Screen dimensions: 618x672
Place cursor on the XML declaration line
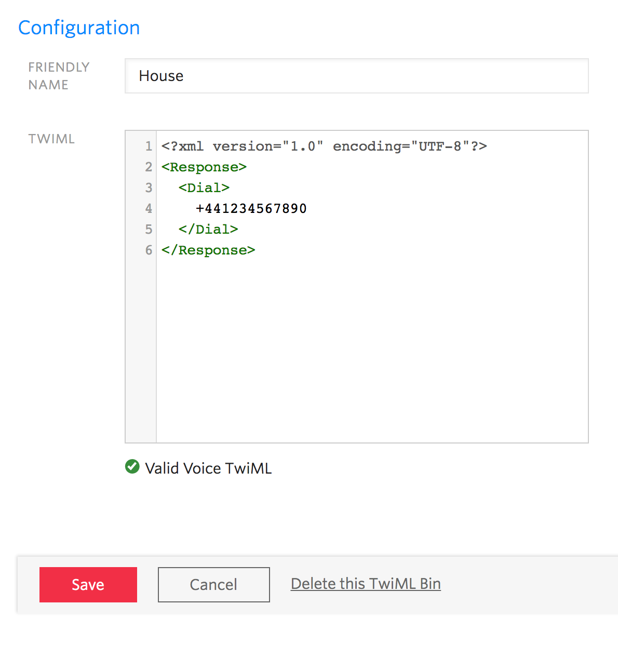[x=324, y=146]
